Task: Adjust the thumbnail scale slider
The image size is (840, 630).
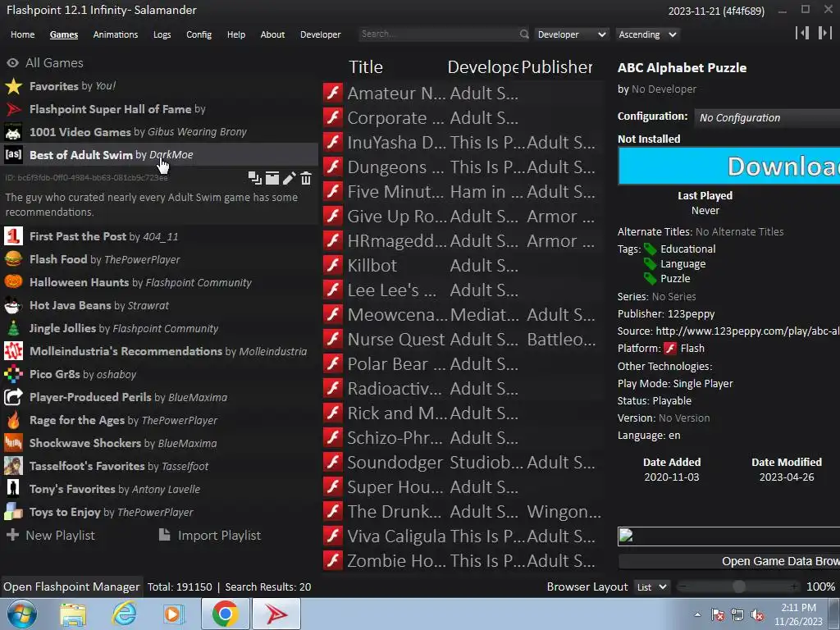Action: 739,587
